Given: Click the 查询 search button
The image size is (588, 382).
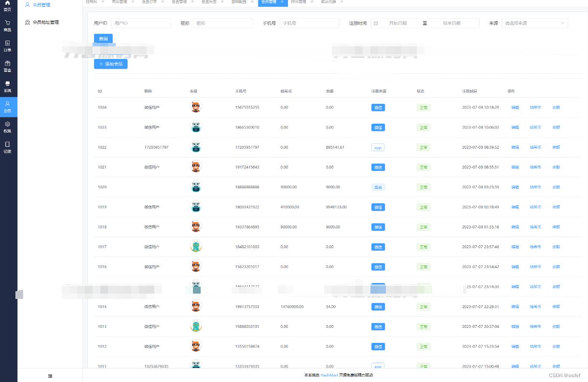Looking at the screenshot, I should pos(103,39).
